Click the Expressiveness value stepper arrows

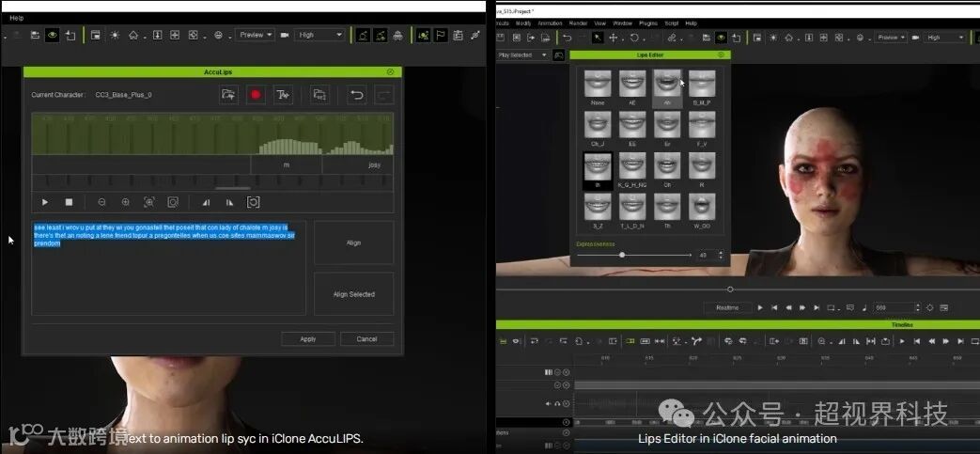(x=721, y=255)
